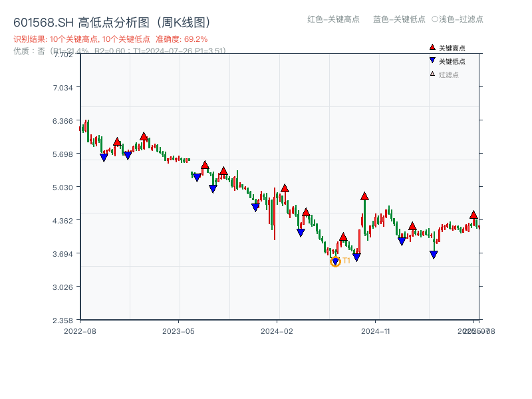Click the rightmost blue key-low triangle on the chart
This screenshot has height=399, width=532.
pyautogui.click(x=434, y=255)
